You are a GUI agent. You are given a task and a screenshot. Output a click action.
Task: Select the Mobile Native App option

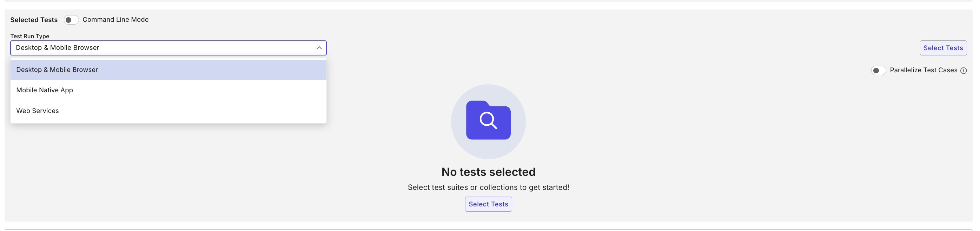tap(45, 90)
